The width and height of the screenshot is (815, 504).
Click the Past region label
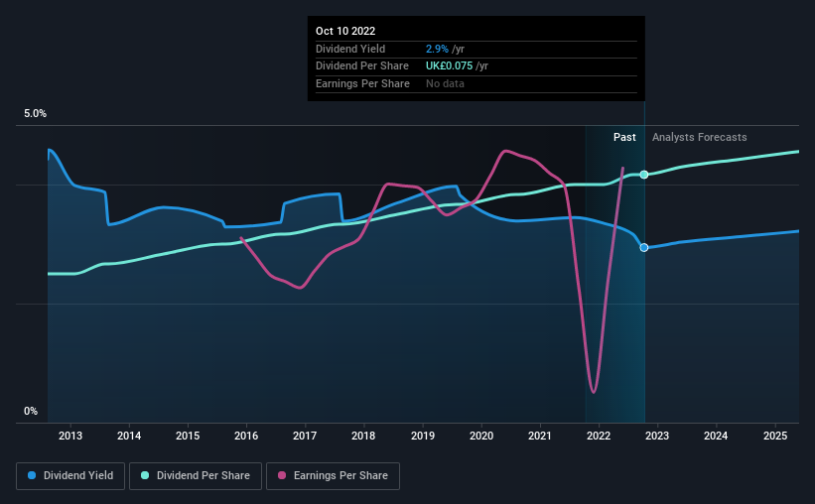(x=624, y=137)
